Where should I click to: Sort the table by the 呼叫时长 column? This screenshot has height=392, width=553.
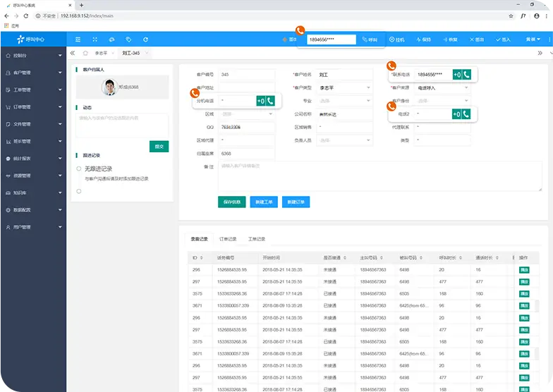(x=460, y=258)
